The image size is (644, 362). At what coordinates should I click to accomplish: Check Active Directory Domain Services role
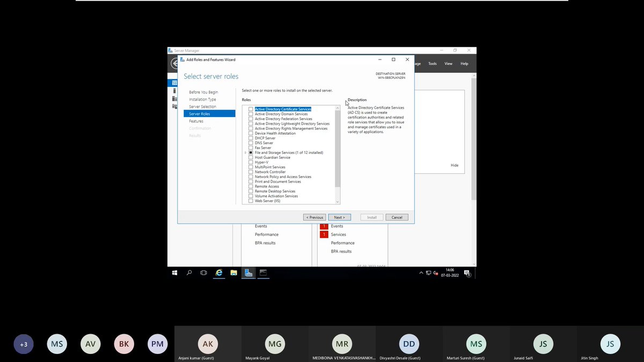pyautogui.click(x=251, y=114)
